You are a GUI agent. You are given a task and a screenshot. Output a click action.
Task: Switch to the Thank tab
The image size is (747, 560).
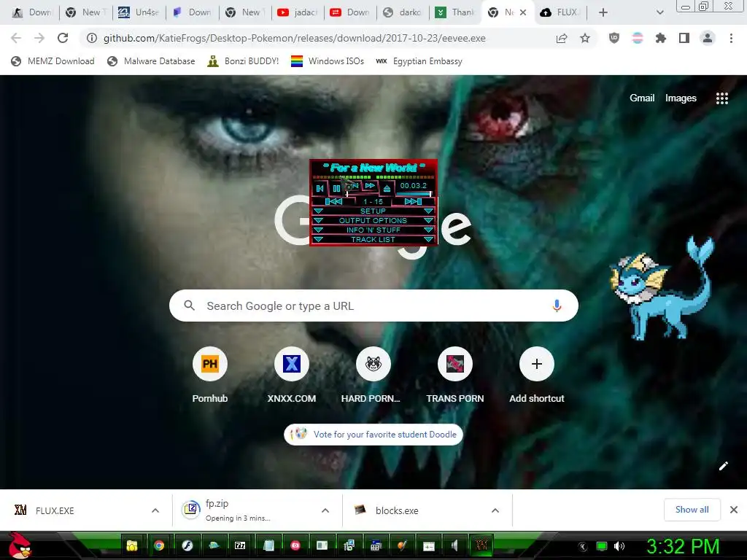[x=456, y=12]
